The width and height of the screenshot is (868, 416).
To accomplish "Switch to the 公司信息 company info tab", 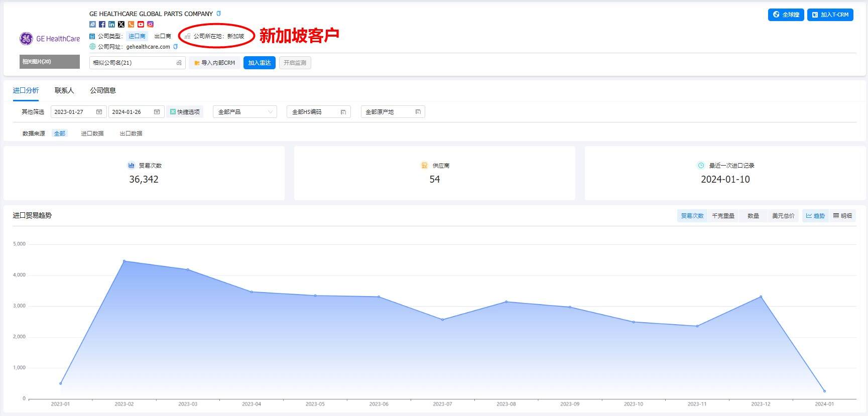I will [103, 90].
